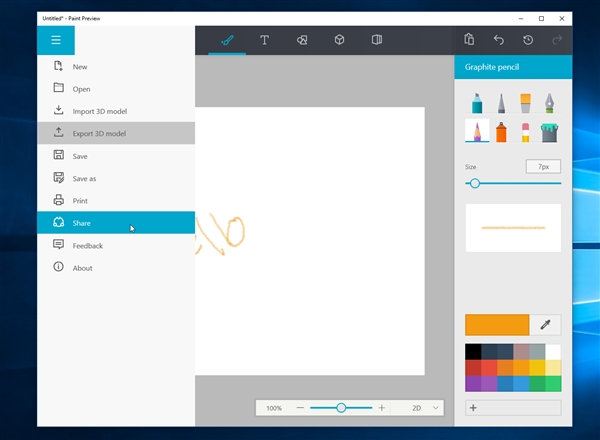
Task: Click the Paste clipboard icon
Action: [469, 40]
